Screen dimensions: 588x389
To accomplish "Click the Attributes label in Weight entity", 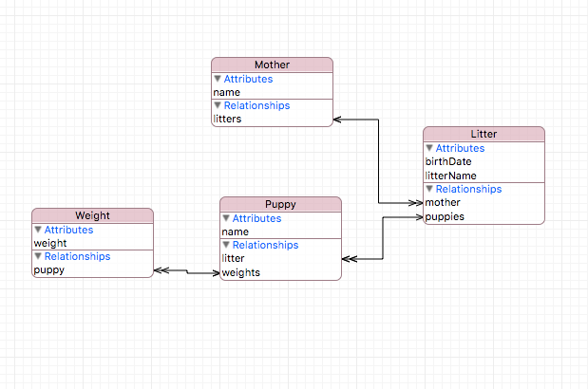I will tap(68, 230).
